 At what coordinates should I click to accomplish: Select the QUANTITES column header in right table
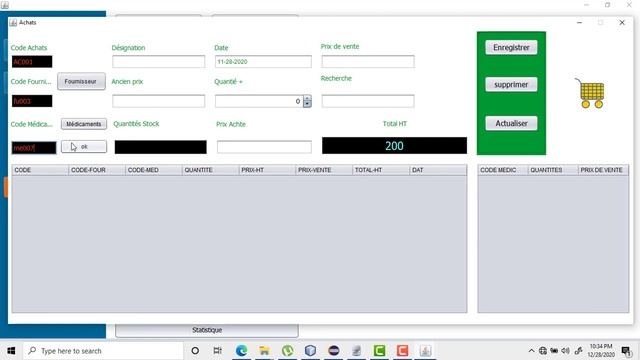[553, 170]
